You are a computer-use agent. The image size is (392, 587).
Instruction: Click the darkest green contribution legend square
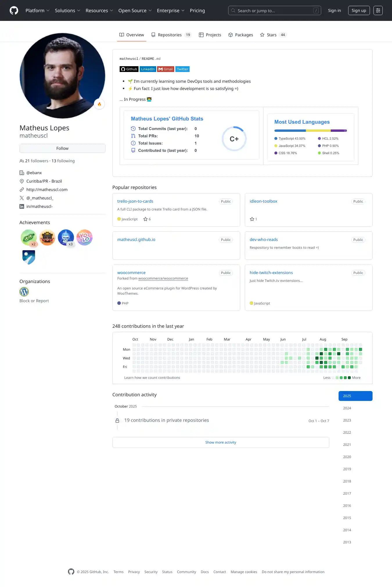point(349,378)
